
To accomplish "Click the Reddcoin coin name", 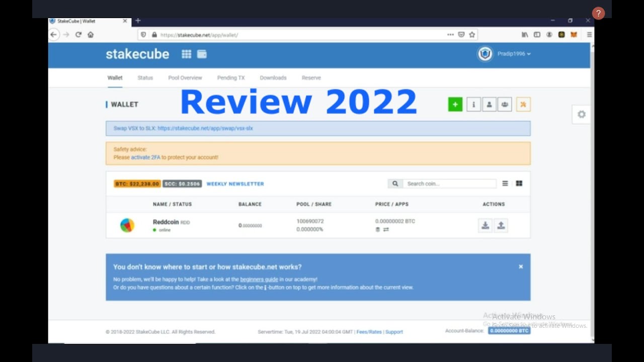I will [x=166, y=222].
